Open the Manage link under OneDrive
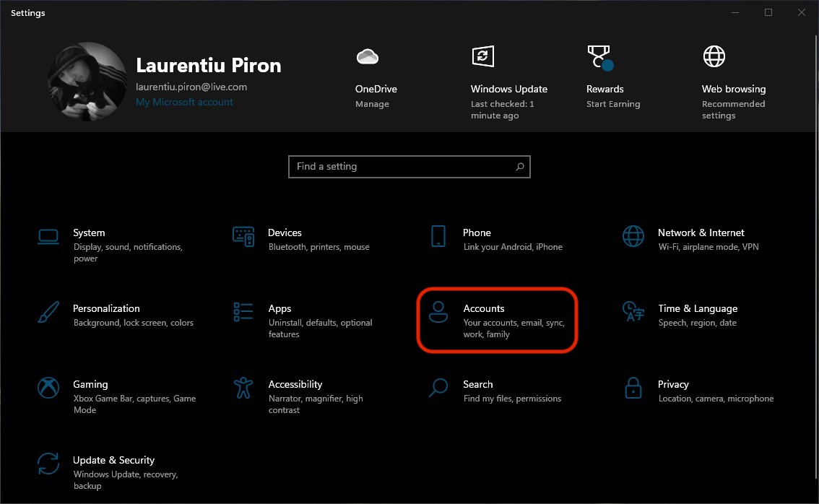The height and width of the screenshot is (504, 819). [372, 104]
